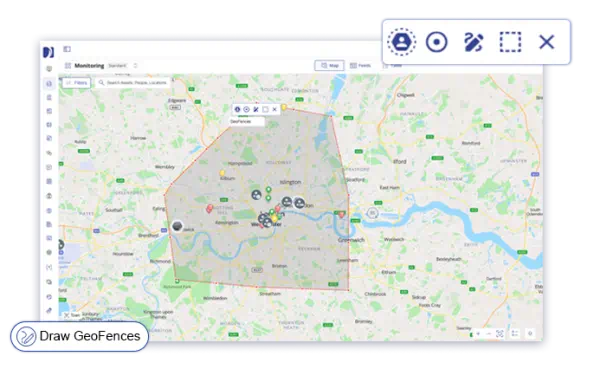Open the map legend list icon

(515, 334)
